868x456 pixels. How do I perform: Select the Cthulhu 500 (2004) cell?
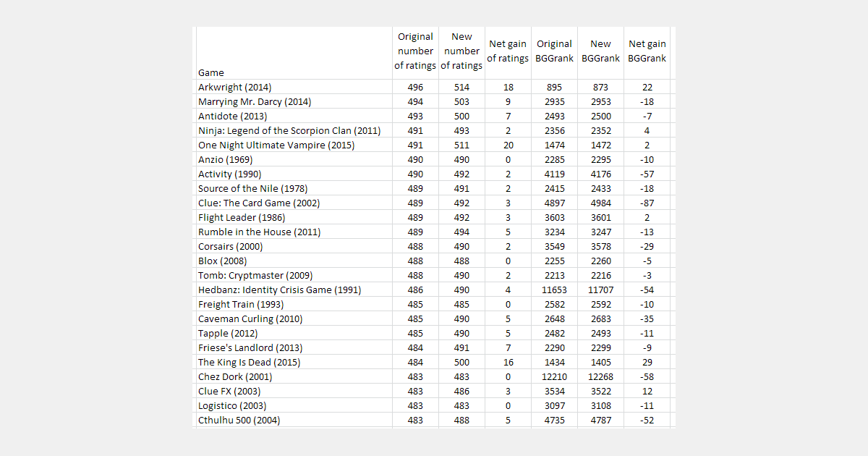(x=239, y=420)
